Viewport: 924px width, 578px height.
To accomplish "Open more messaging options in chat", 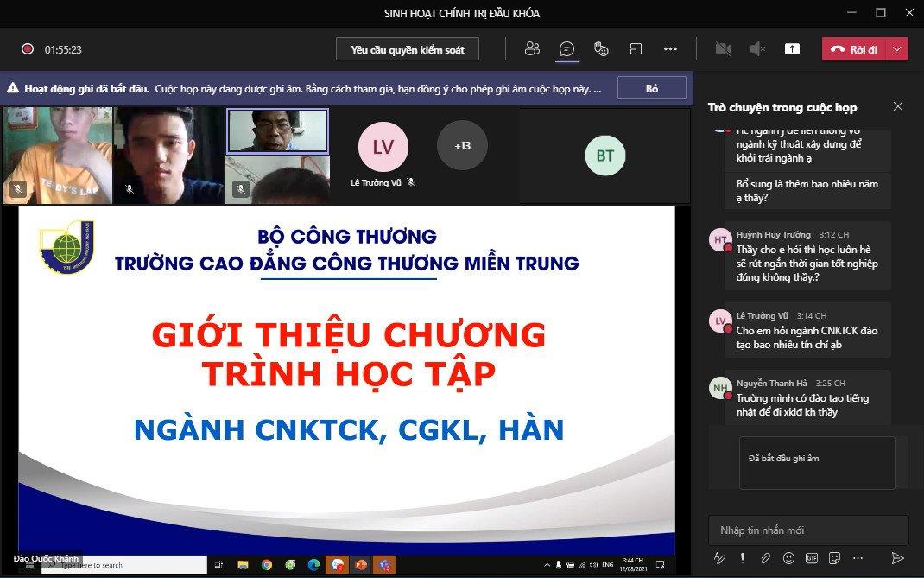I will click(857, 557).
